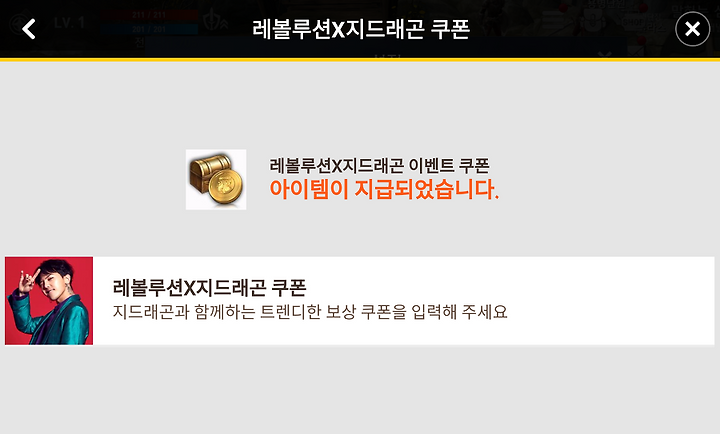720x434 pixels.
Task: Tap the dimmed red HP bar 211/211
Action: (149, 15)
